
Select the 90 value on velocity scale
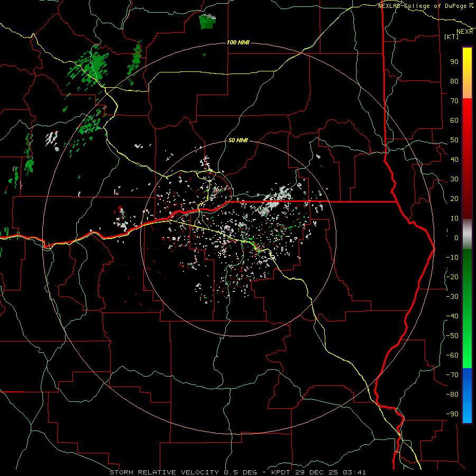coord(454,62)
